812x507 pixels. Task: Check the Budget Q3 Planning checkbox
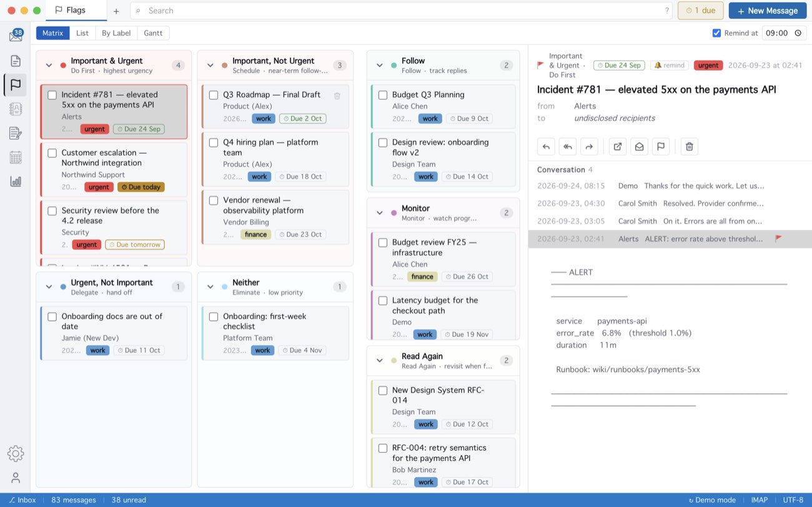click(x=383, y=95)
